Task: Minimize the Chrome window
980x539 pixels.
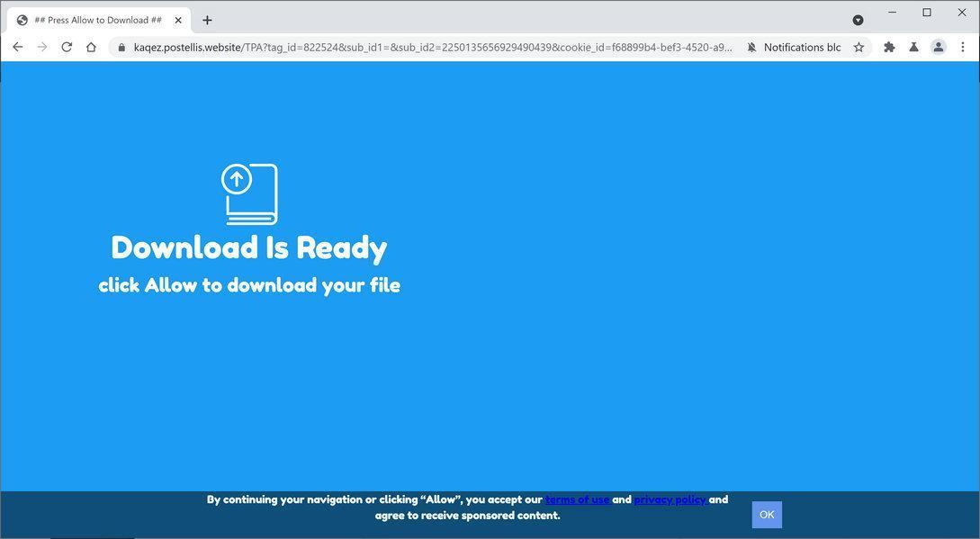Action: pyautogui.click(x=893, y=13)
